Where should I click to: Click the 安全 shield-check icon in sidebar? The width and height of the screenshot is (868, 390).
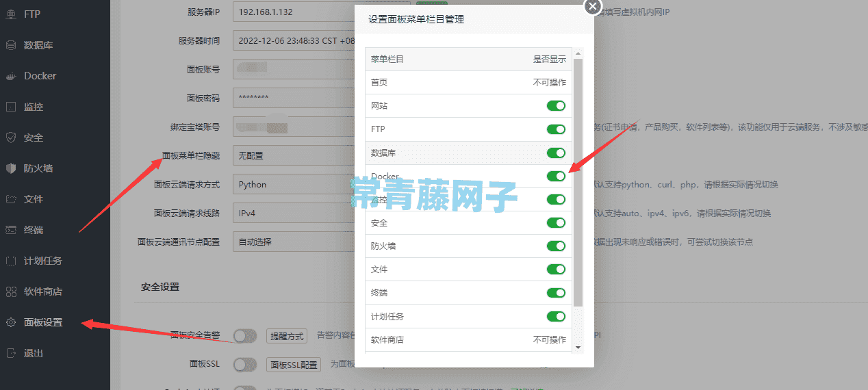[x=11, y=138]
